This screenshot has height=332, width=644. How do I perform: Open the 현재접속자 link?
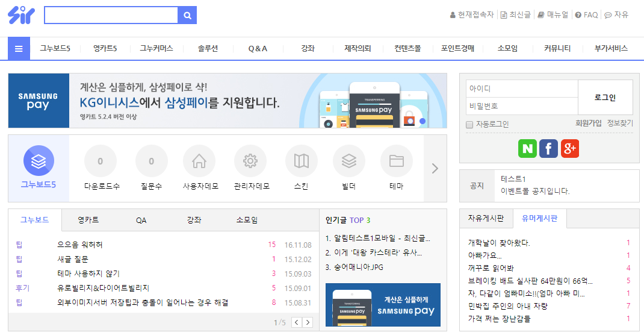tap(472, 15)
